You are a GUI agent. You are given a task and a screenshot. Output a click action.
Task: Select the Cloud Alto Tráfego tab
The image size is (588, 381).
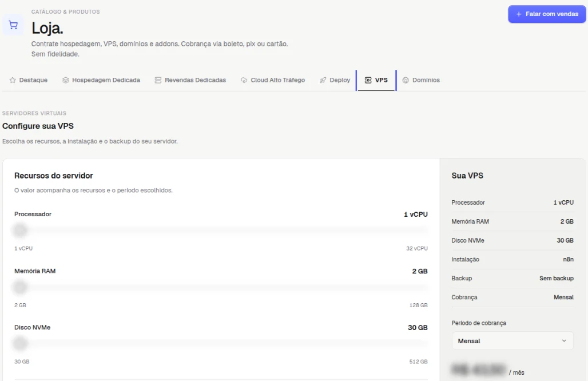273,80
